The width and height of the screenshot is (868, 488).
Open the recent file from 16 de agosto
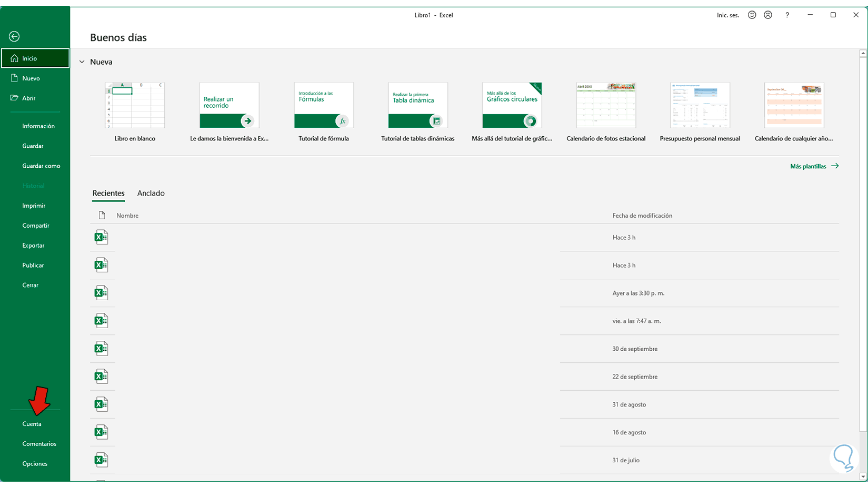point(464,432)
